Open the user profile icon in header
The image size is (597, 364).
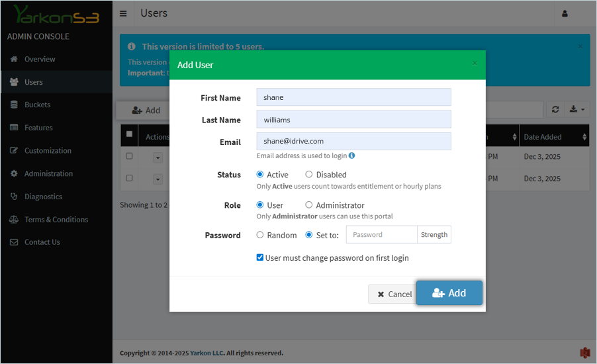tap(565, 13)
